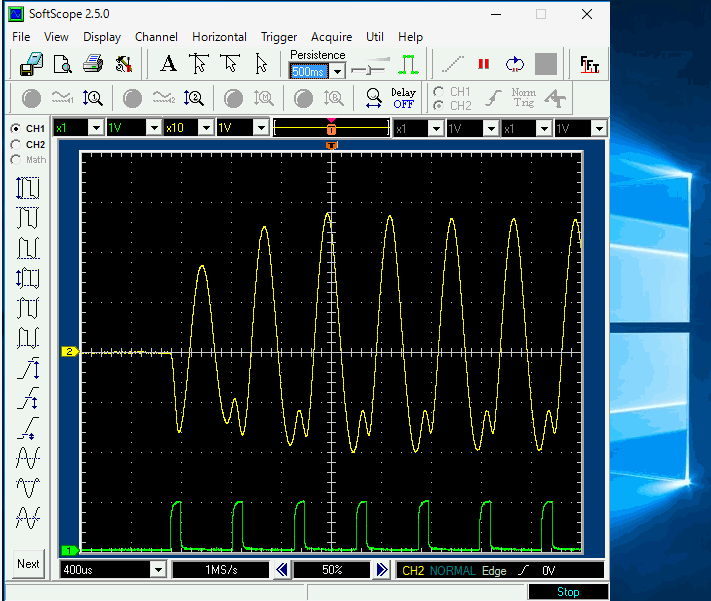The height and width of the screenshot is (601, 711).
Task: Expand the 400us timebase dropdown
Action: click(x=157, y=569)
